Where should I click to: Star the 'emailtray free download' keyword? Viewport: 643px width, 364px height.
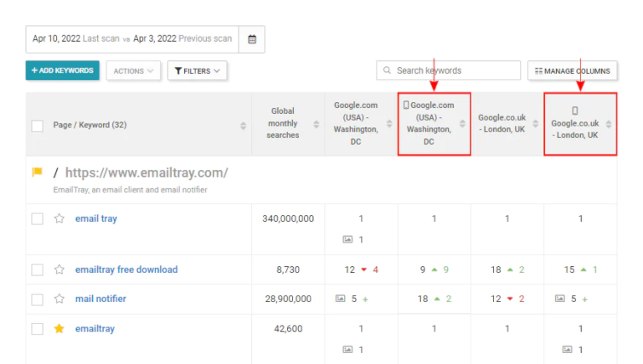click(59, 269)
